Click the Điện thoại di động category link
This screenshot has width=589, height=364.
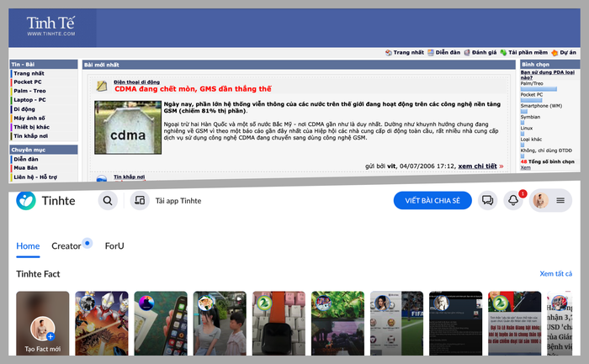(136, 82)
